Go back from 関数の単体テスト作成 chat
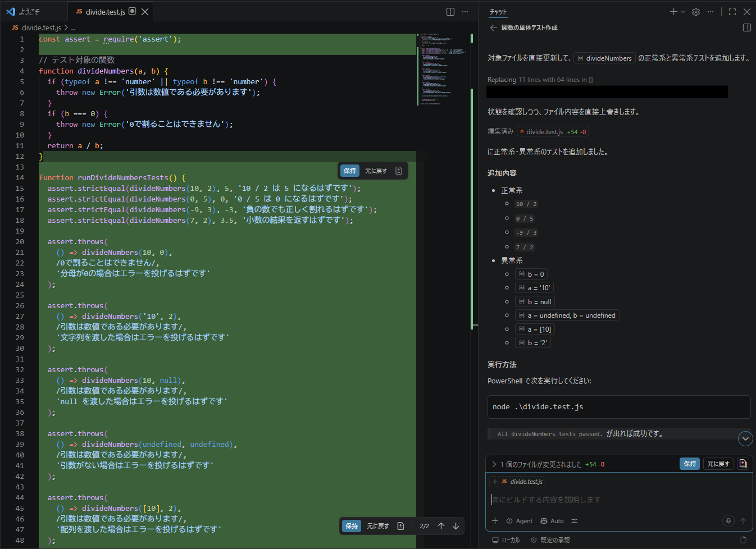The image size is (756, 549). click(x=493, y=28)
